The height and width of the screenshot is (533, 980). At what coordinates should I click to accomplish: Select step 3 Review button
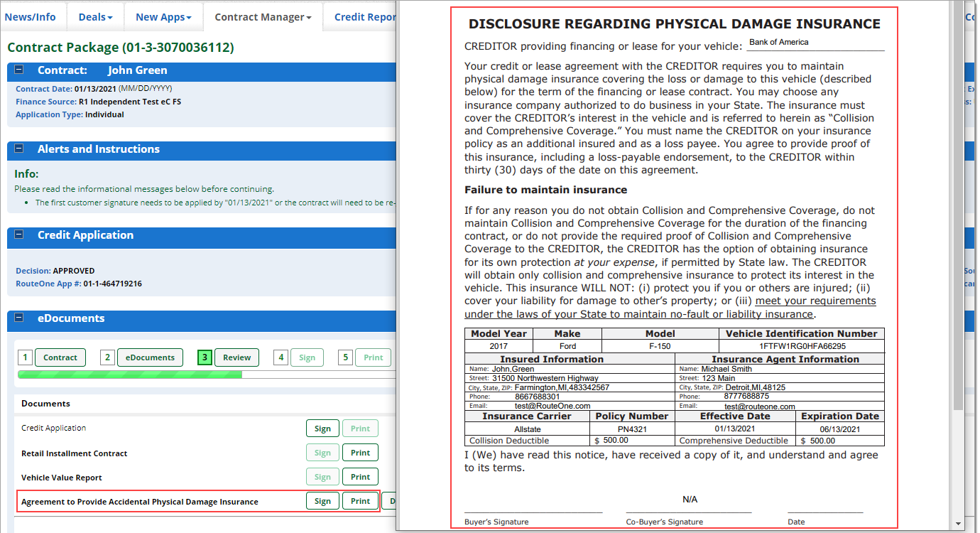(237, 357)
